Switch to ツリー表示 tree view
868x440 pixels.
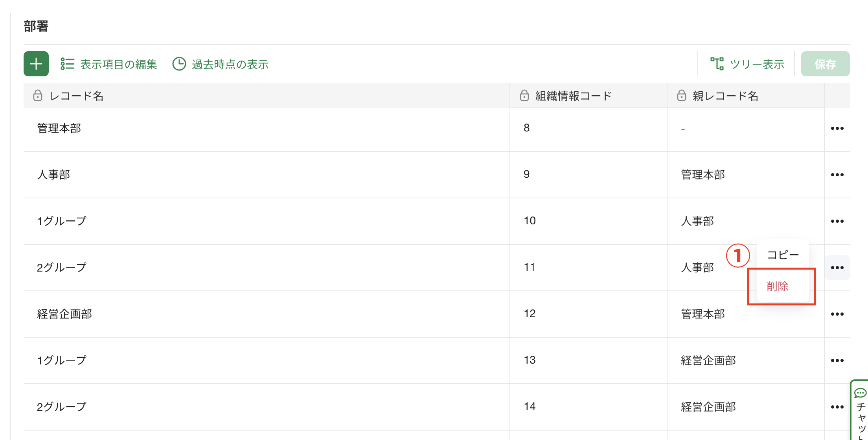[747, 64]
